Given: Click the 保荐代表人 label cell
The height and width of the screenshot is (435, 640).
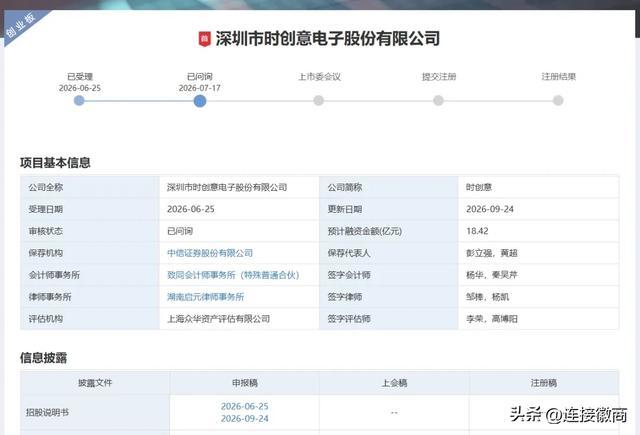Looking at the screenshot, I should pyautogui.click(x=389, y=253).
